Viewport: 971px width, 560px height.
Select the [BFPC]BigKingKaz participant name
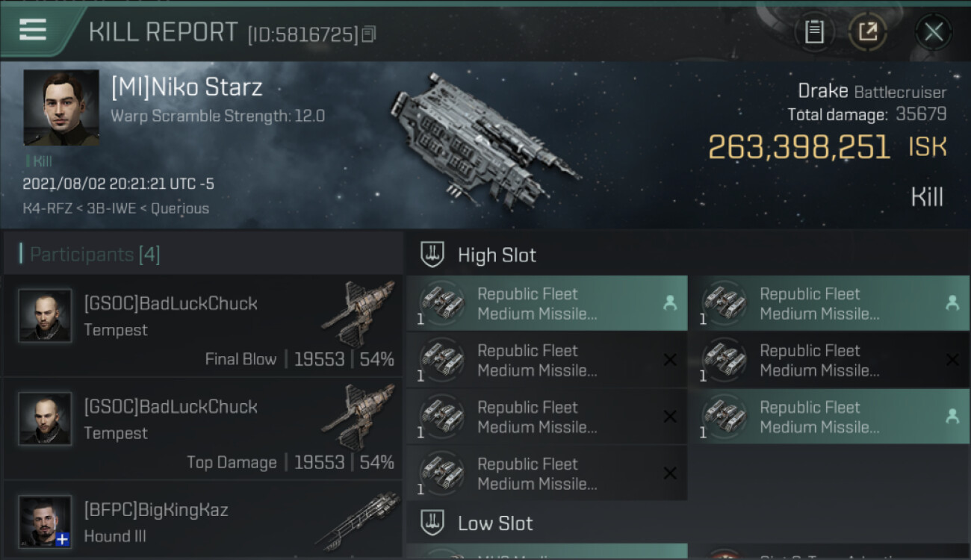156,510
